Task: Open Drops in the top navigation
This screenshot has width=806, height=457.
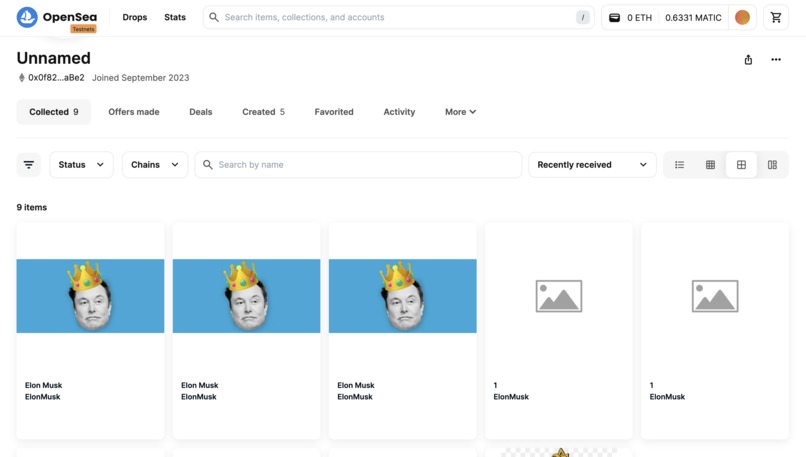Action: point(135,17)
